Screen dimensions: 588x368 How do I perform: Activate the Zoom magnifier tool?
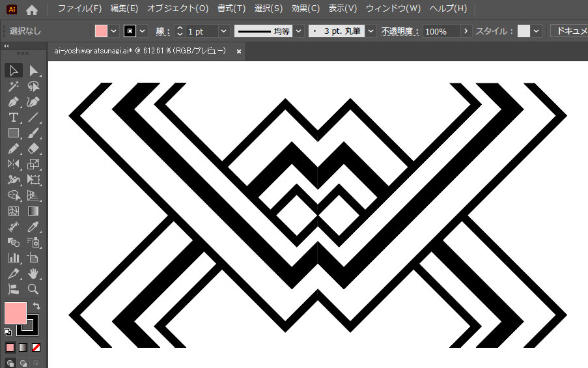coord(34,289)
